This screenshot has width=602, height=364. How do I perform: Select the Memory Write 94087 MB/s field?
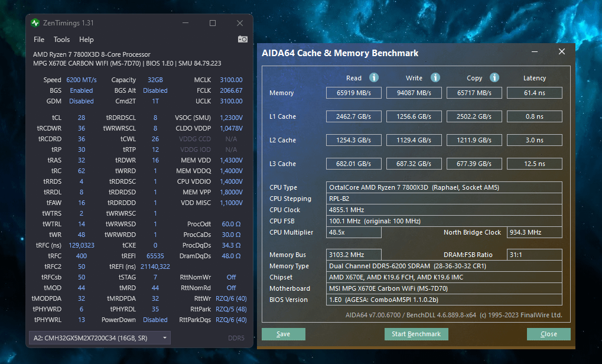click(414, 93)
